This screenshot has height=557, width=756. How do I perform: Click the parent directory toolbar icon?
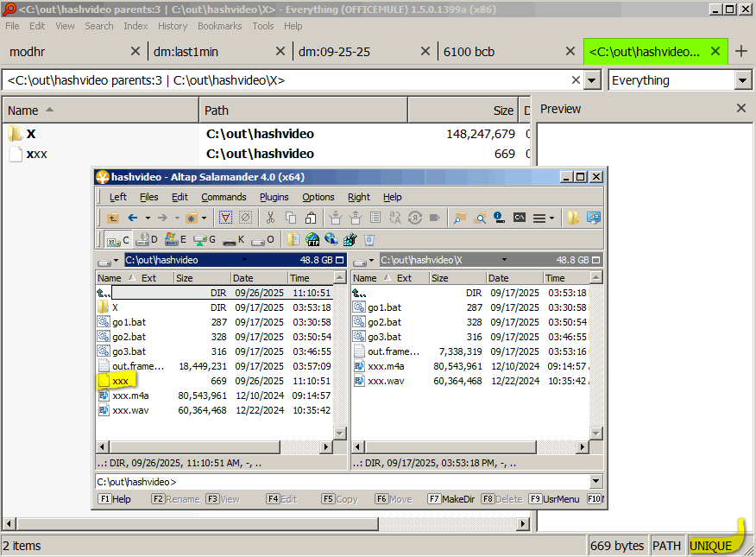[x=113, y=218]
